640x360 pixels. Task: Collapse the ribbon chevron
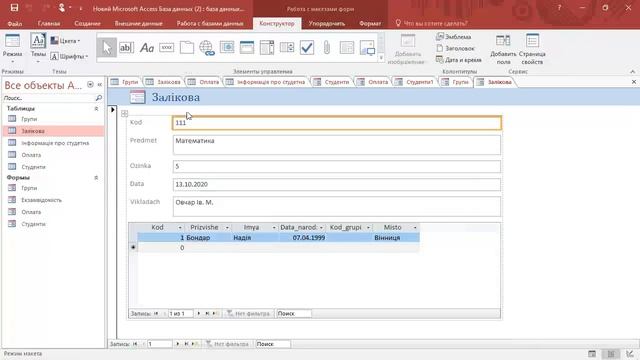click(633, 71)
